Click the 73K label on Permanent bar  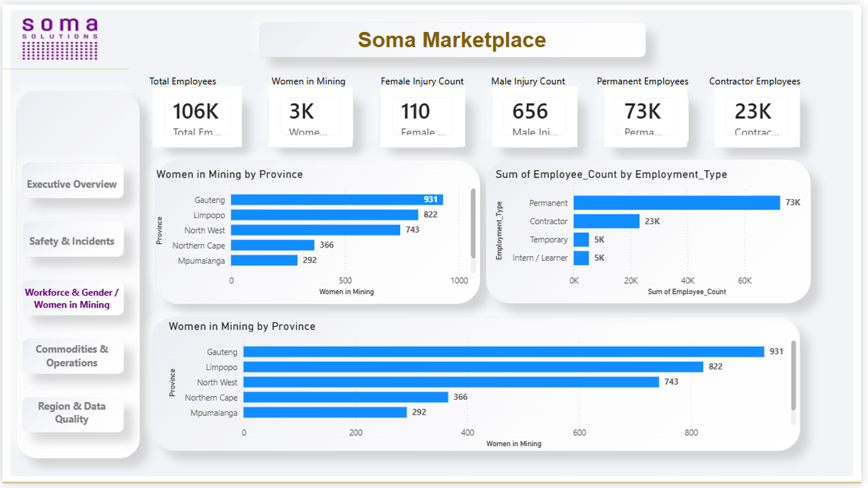[x=793, y=203]
